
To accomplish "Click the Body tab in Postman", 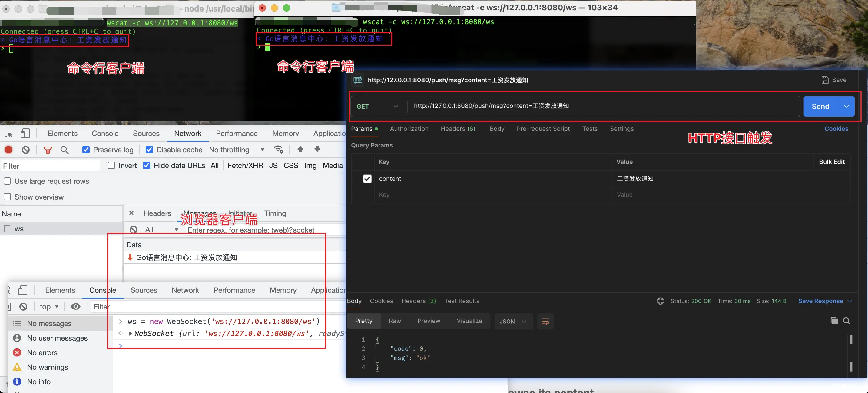I will [497, 128].
